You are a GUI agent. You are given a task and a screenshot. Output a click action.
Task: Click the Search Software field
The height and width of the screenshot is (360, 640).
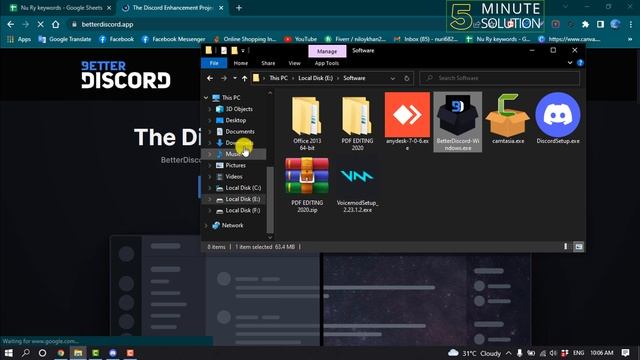click(500, 78)
